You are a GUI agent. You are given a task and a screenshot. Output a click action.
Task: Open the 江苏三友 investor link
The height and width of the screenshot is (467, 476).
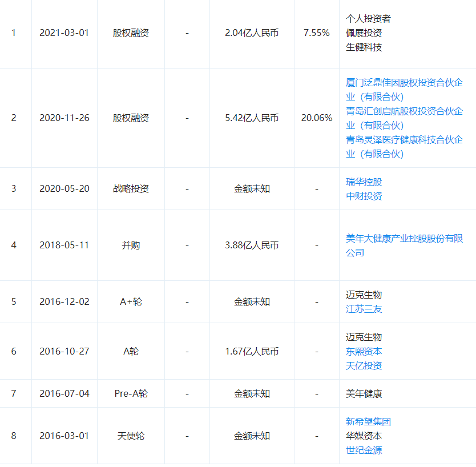(x=364, y=309)
